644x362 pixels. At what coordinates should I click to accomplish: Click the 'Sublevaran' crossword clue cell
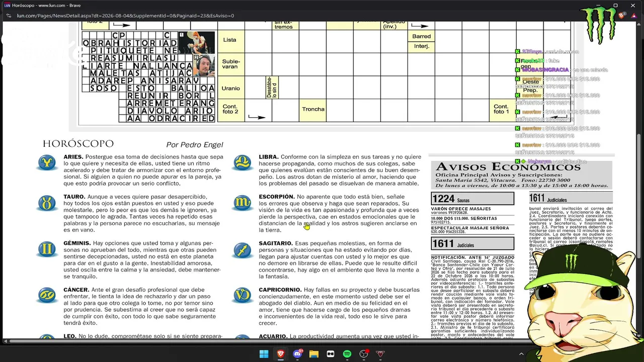pyautogui.click(x=230, y=64)
